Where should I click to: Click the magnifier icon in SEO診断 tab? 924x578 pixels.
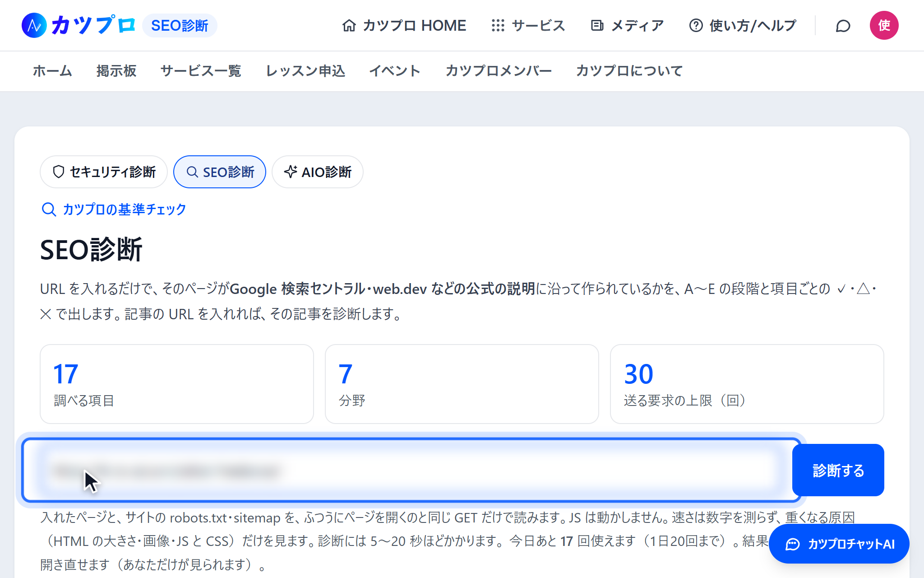(192, 172)
